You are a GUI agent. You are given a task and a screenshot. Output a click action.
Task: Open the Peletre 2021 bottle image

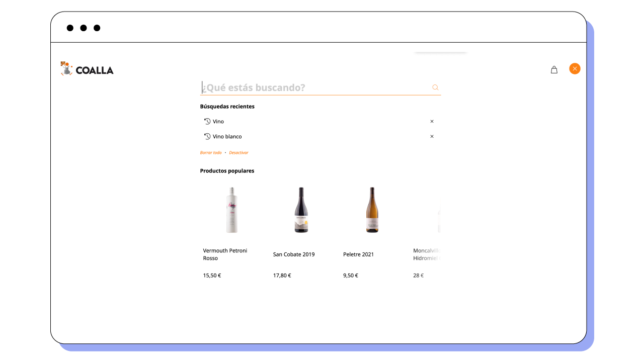(x=372, y=210)
